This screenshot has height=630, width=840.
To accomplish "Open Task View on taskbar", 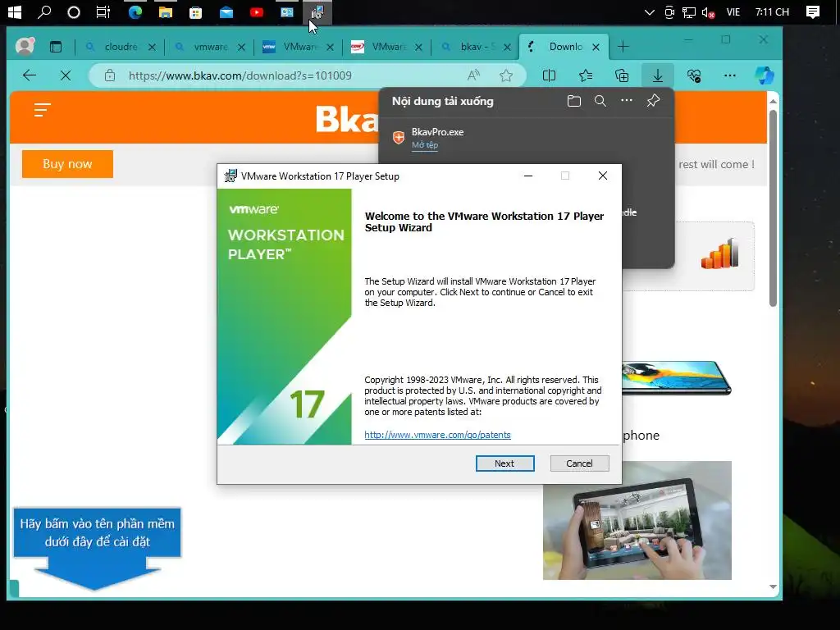I will tap(103, 11).
